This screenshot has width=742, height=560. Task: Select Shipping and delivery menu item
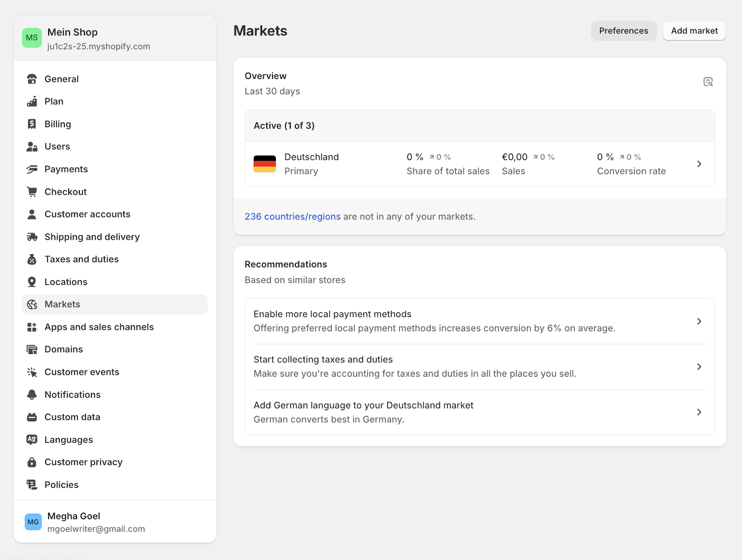point(115,237)
